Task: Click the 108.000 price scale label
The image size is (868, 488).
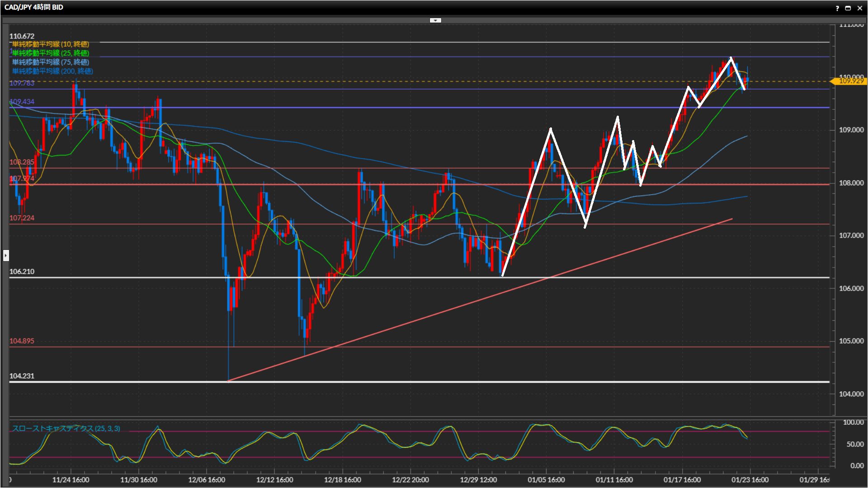Action: tap(851, 183)
